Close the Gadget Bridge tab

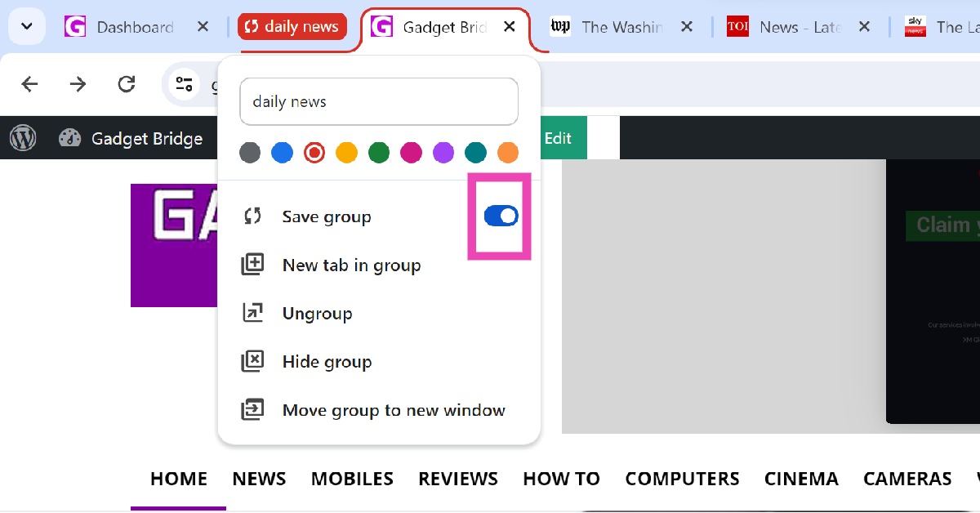(509, 27)
